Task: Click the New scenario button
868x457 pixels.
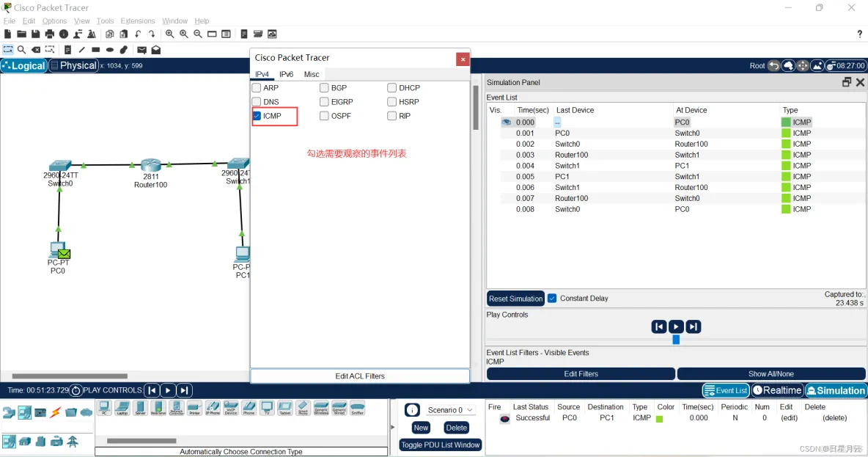Action: (x=421, y=428)
